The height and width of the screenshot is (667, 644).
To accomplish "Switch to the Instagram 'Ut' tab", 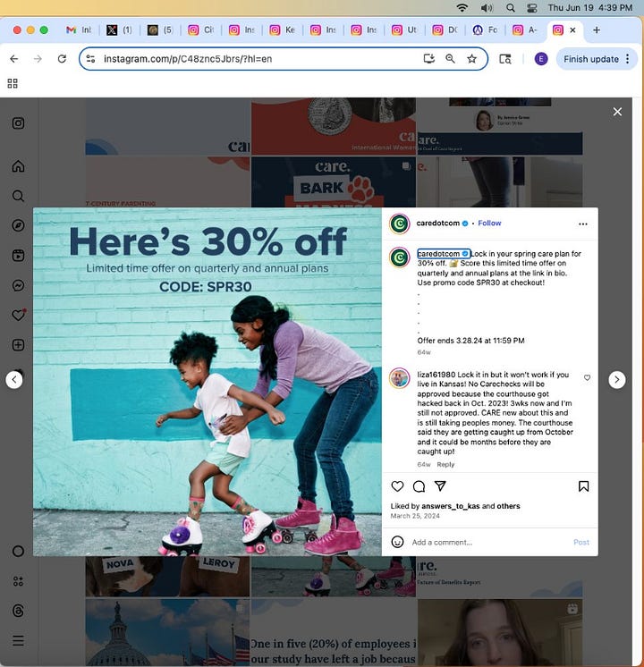I will (404, 30).
